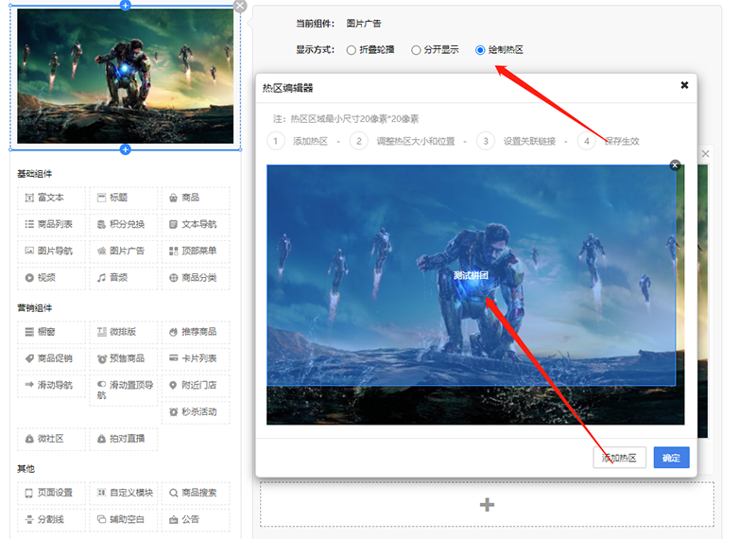Screen dimensions: 756x539
Task: Close the 热区编辑器 dialog
Action: (x=684, y=85)
